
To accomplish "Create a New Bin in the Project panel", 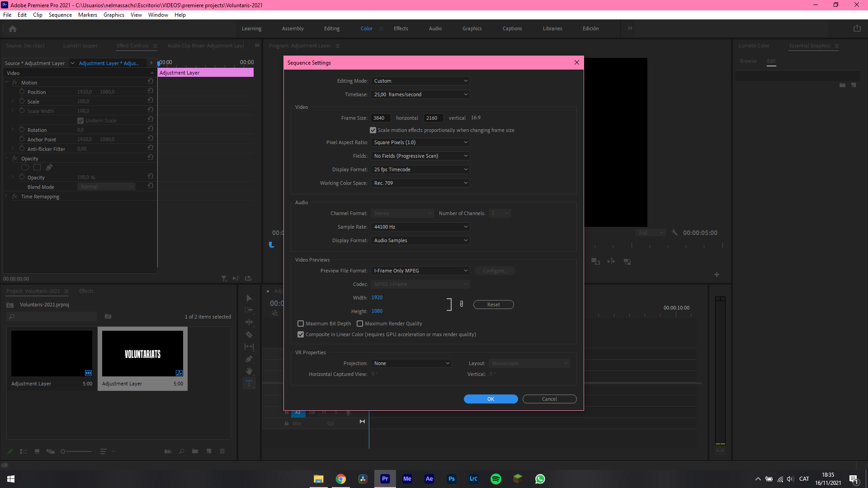I will [x=195, y=451].
